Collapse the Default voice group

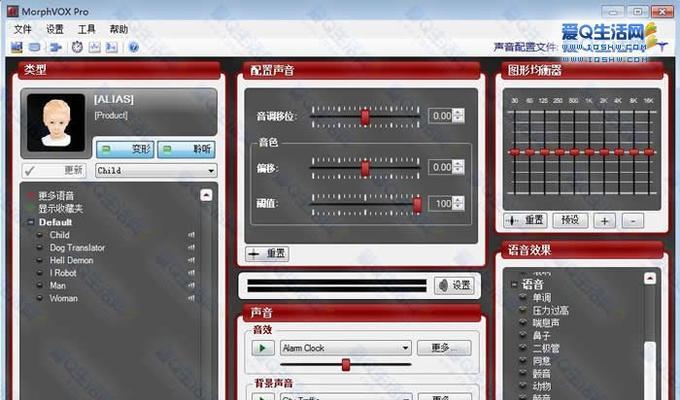[x=31, y=222]
